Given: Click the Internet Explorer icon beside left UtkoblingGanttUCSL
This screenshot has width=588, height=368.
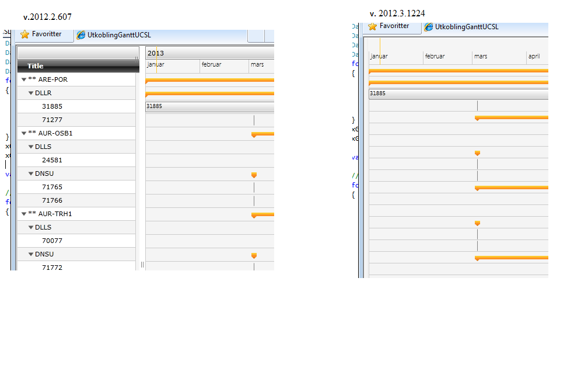Looking at the screenshot, I should 80,35.
